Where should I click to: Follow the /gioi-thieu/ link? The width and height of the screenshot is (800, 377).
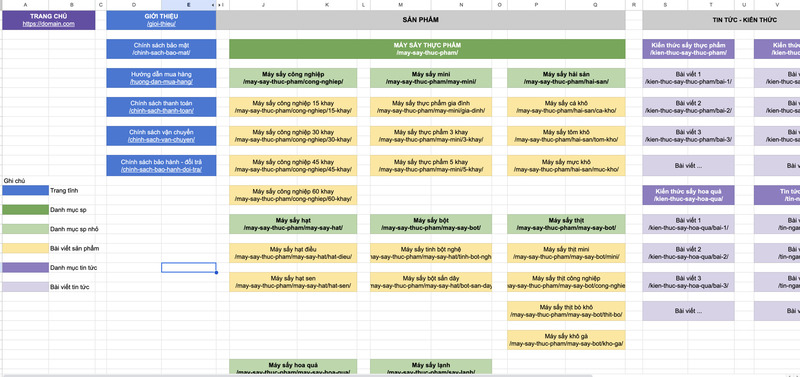click(x=161, y=24)
